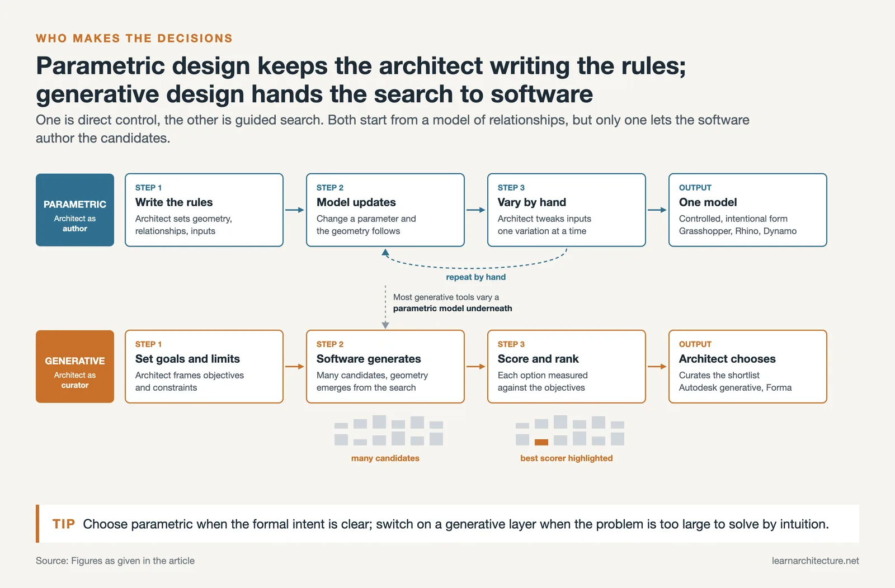This screenshot has height=588, width=895.
Task: Select "Change a parameter and the geometry follows"
Action: (366, 225)
